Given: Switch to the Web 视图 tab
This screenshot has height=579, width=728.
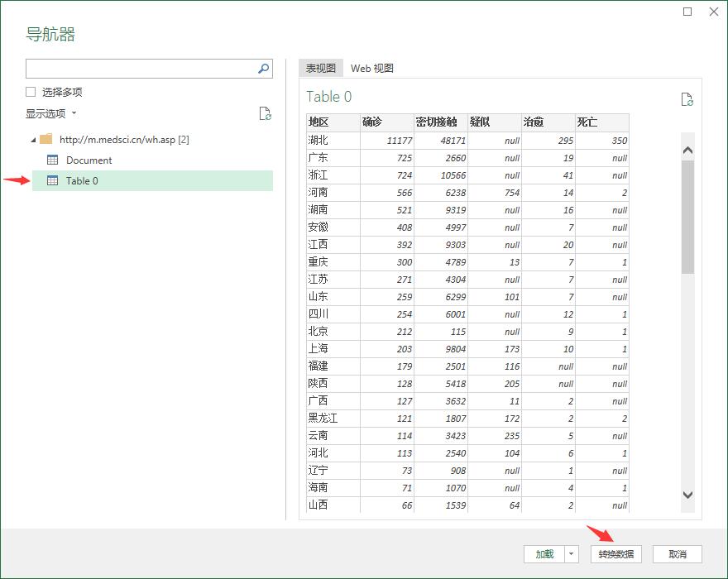Looking at the screenshot, I should [371, 69].
